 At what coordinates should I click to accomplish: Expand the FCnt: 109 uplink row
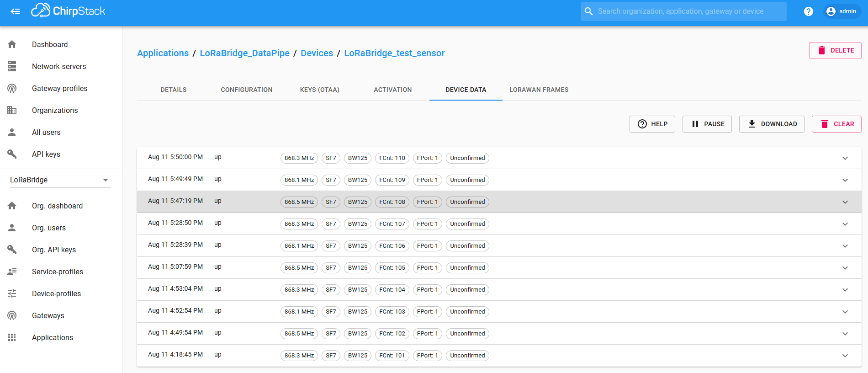845,180
